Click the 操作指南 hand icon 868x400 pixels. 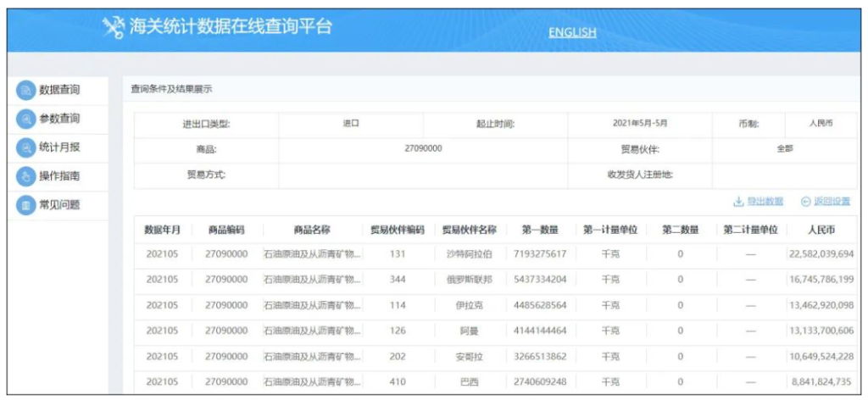[x=25, y=176]
